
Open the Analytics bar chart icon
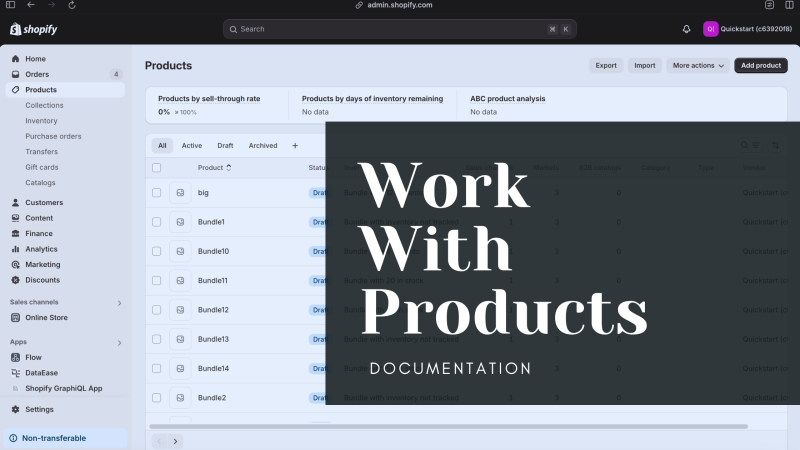(x=15, y=249)
